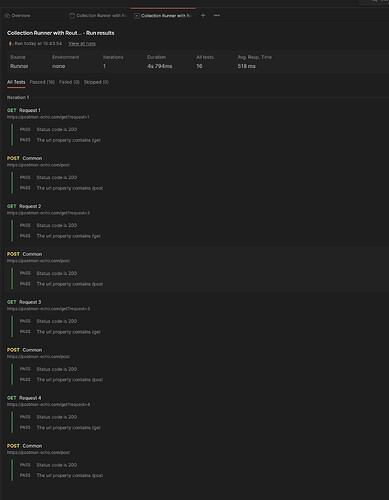Click the request=1 URL under Request 1
Image resolution: width=389 pixels, height=500 pixels.
(48, 117)
